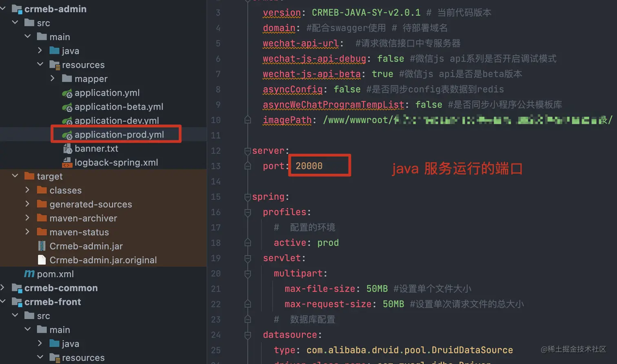Collapse the target folder
617x364 pixels.
[x=16, y=176]
